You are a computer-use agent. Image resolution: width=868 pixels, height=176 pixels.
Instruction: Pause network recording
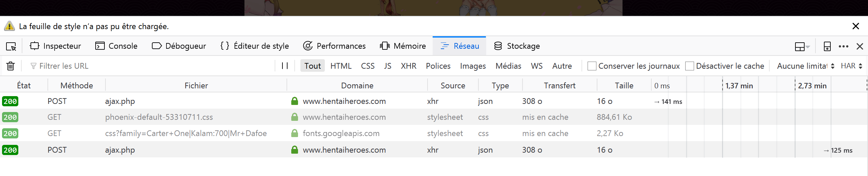[285, 66]
